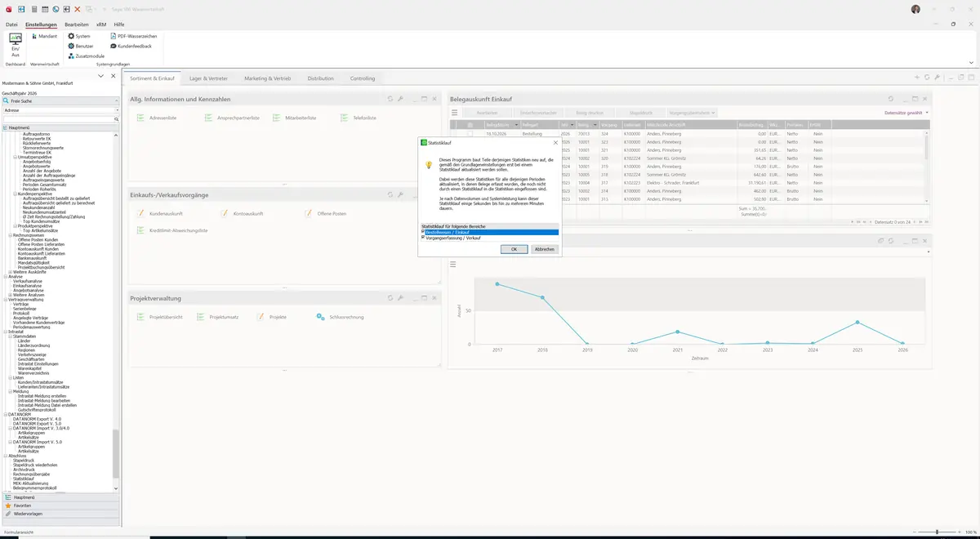
Task: Open the Mandant settings
Action: 44,36
